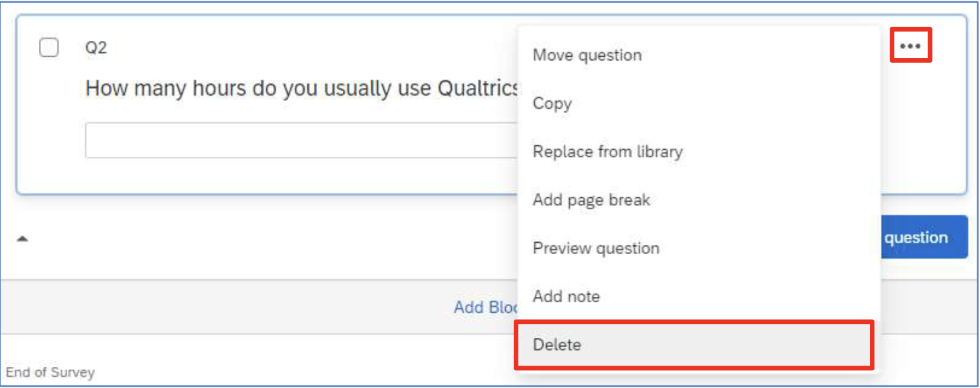Click into the Q2 text entry box
Viewport: 980px width, 388px height.
(302, 140)
